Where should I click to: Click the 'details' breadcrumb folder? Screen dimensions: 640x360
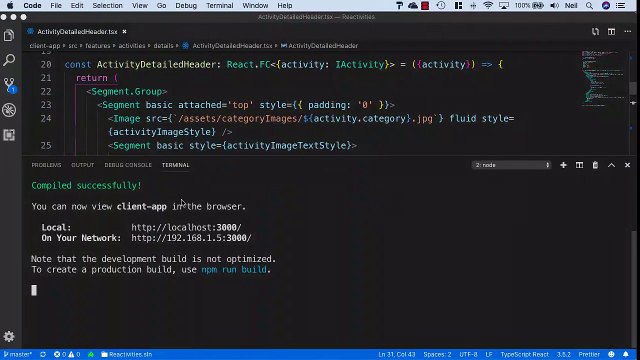[x=163, y=46]
